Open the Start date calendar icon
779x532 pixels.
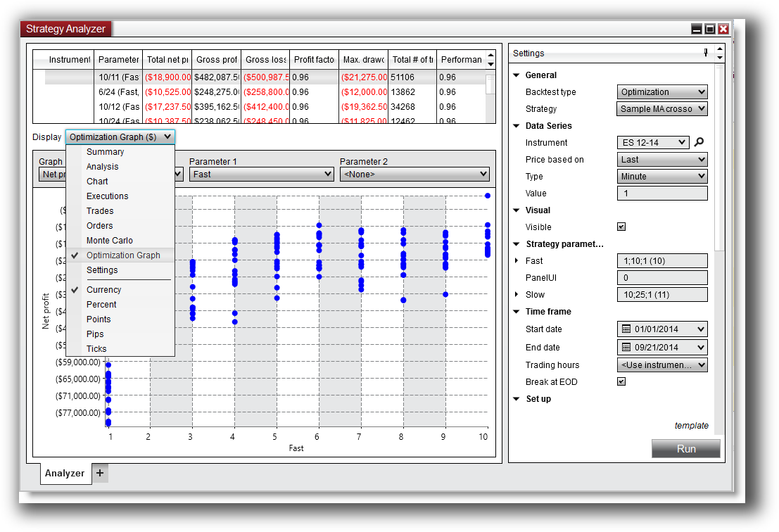626,329
